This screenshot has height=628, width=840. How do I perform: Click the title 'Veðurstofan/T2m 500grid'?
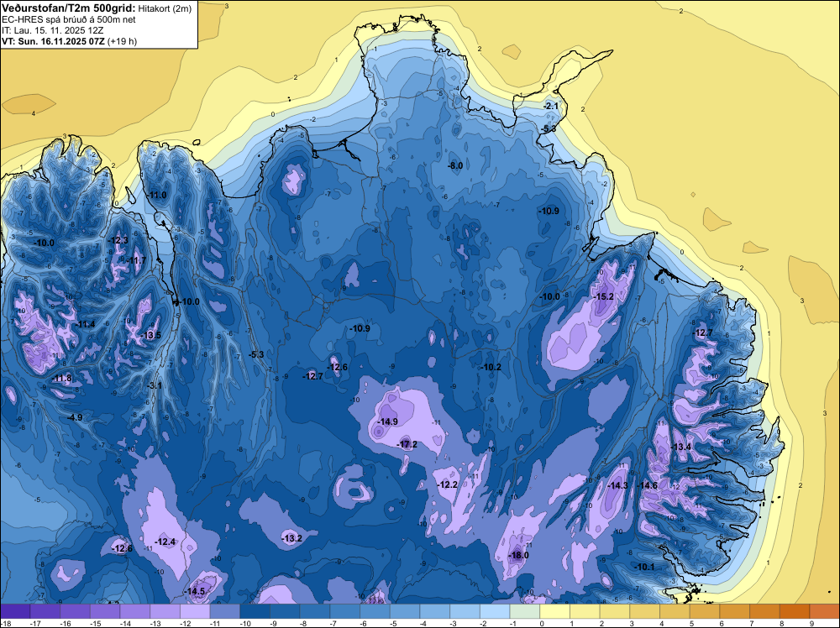coord(67,8)
